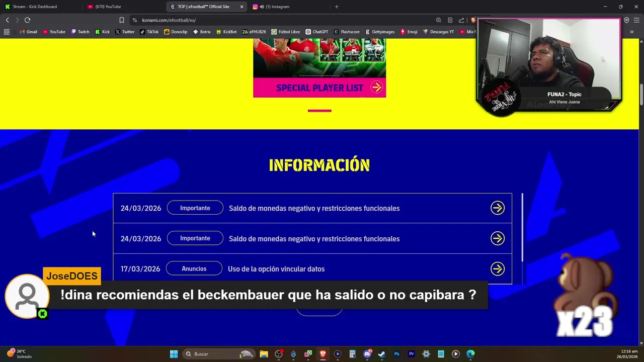This screenshot has height=362, width=644.
Task: Open the Brave Shields lion icon
Action: click(x=473, y=20)
